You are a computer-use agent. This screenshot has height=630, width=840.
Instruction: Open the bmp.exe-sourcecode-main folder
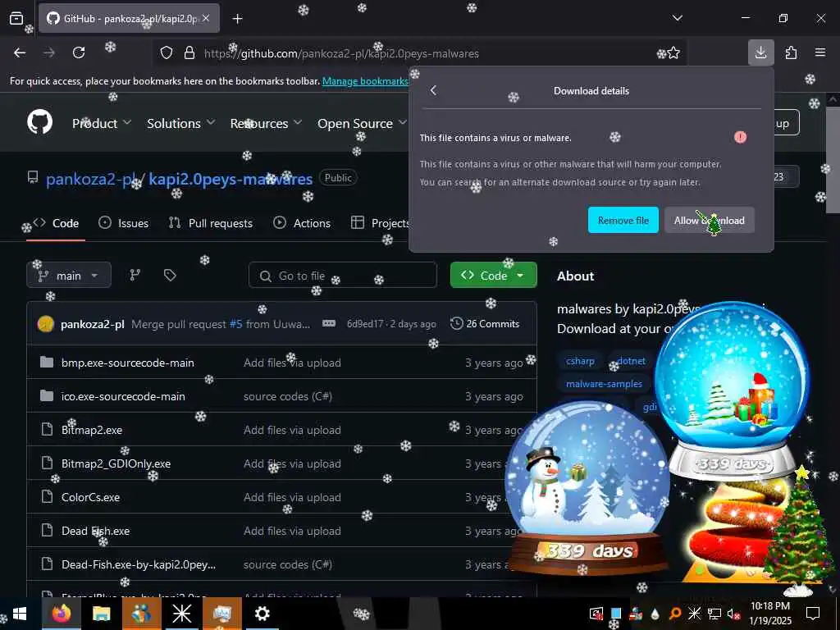tap(127, 363)
